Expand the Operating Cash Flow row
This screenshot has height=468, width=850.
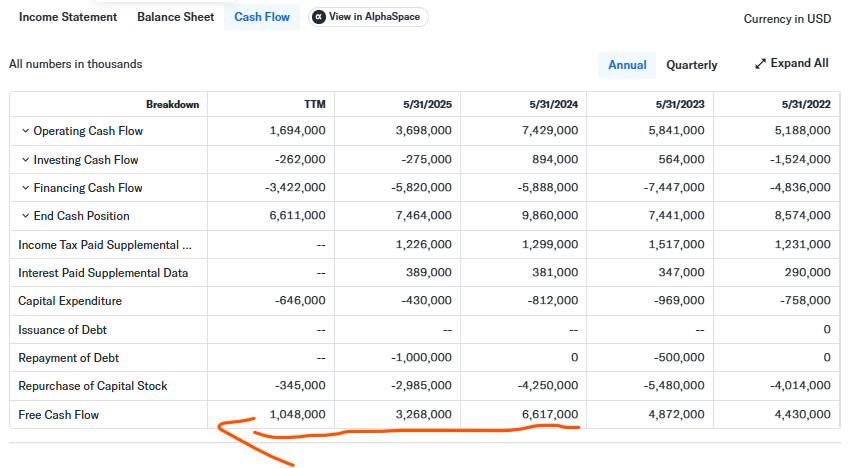pyautogui.click(x=25, y=131)
